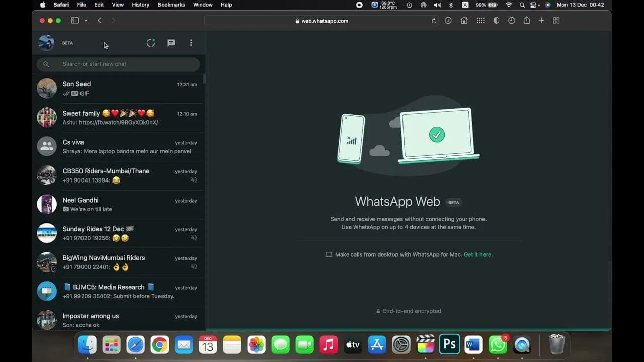This screenshot has width=644, height=362.
Task: Open the Photoshop app from the Dock
Action: [449, 345]
